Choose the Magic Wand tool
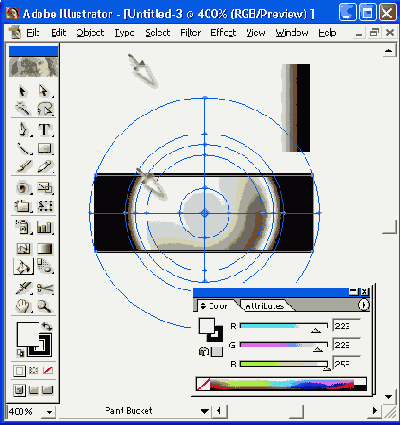The height and width of the screenshot is (425, 400). pyautogui.click(x=23, y=109)
